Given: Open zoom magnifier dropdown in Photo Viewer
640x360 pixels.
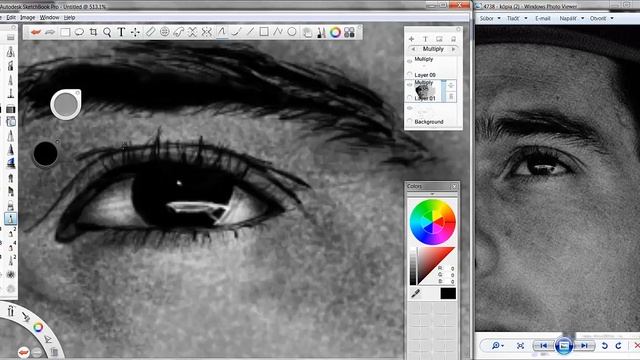Looking at the screenshot, I should click(498, 346).
